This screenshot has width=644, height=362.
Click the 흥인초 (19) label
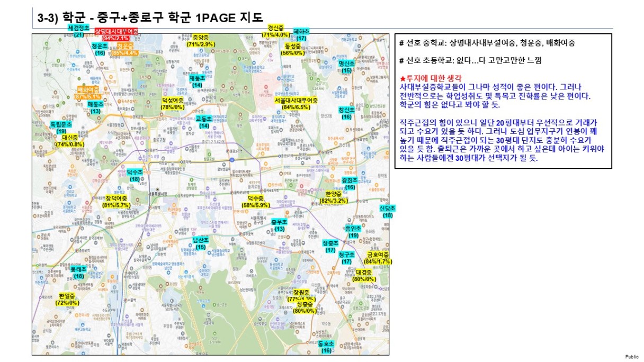pos(354,232)
